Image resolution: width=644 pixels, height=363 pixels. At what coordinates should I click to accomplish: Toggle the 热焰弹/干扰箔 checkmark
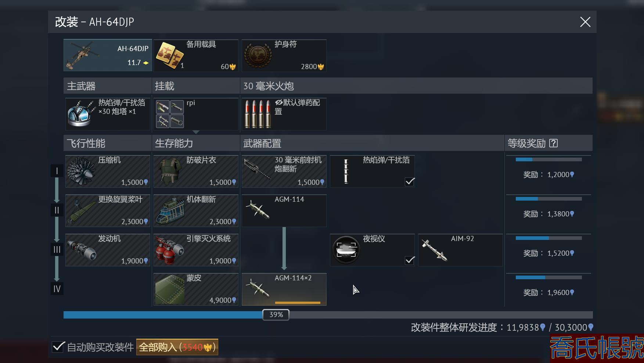coord(410,181)
